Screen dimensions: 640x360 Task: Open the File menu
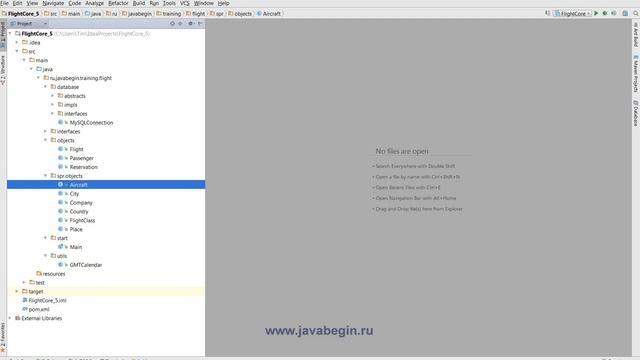coord(4,3)
